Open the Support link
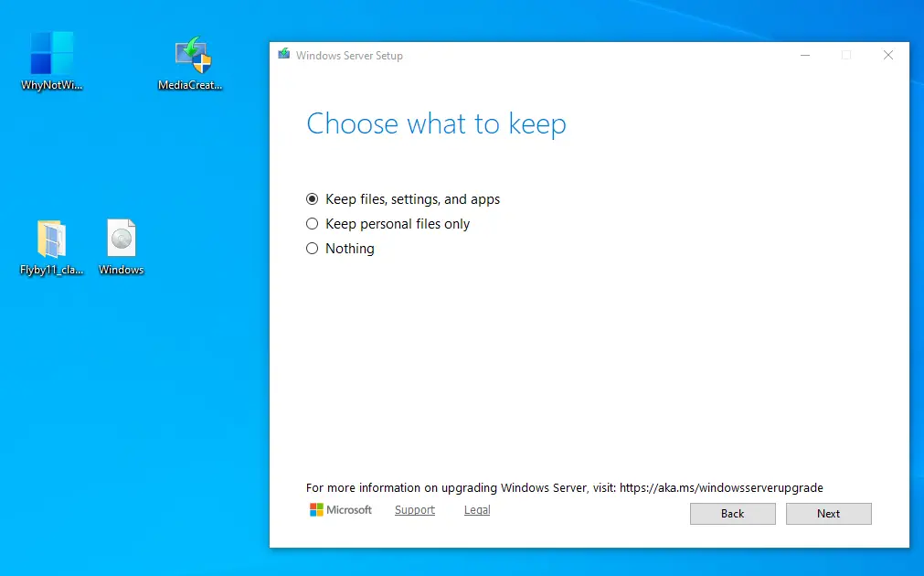The image size is (924, 576). click(415, 510)
